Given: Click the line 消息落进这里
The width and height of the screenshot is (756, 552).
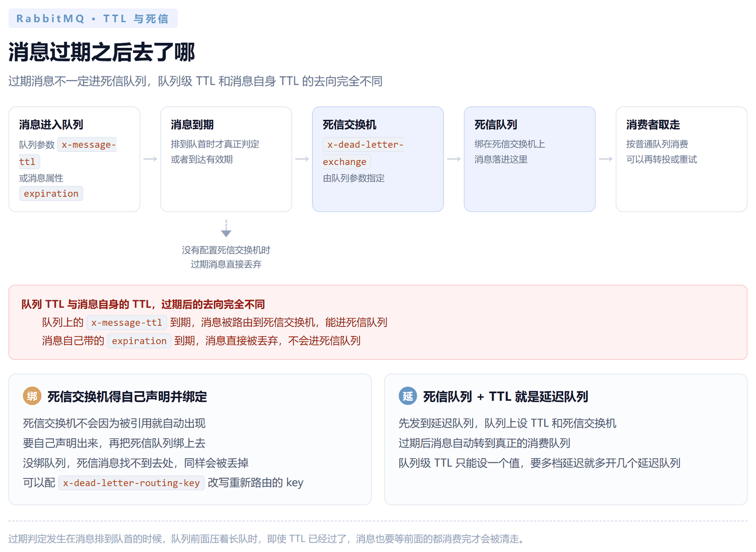Looking at the screenshot, I should pos(500,159).
